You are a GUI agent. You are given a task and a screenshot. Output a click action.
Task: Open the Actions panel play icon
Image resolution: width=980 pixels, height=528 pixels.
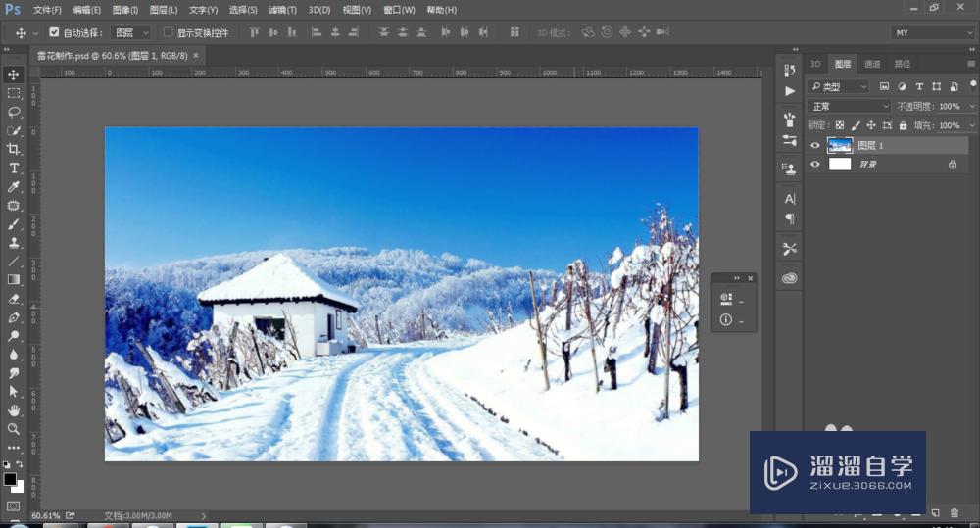(x=789, y=91)
